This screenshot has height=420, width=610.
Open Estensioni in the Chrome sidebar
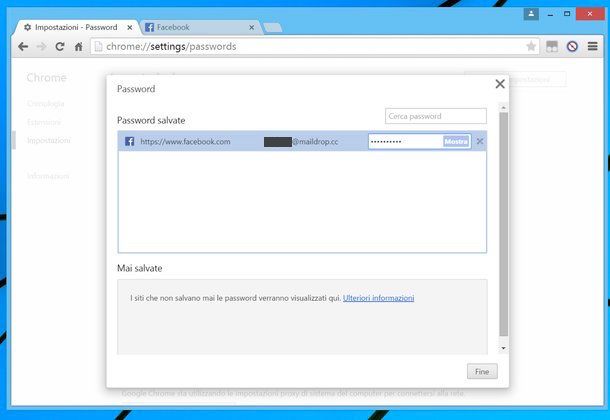tap(44, 122)
